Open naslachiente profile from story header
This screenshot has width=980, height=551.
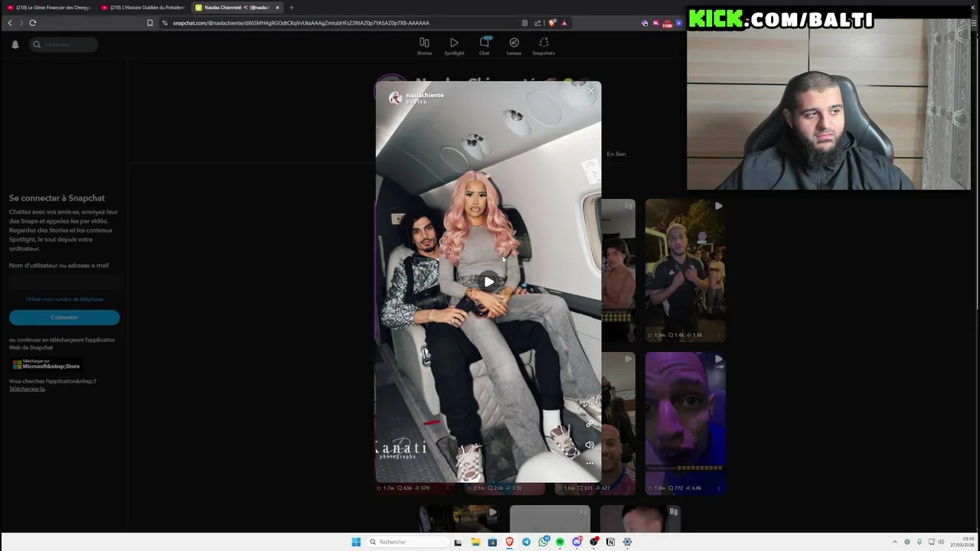425,95
